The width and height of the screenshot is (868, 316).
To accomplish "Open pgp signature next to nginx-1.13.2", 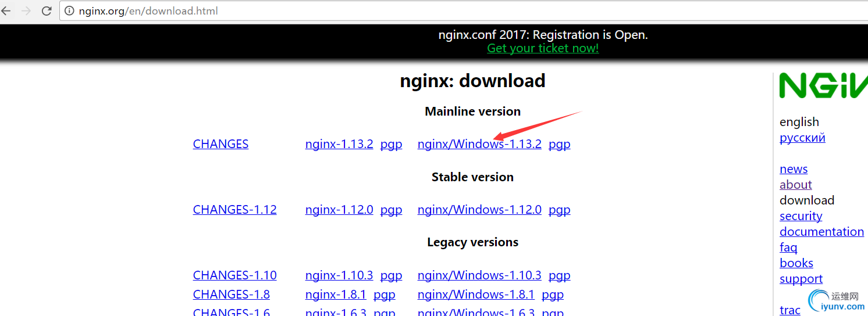I will [391, 144].
